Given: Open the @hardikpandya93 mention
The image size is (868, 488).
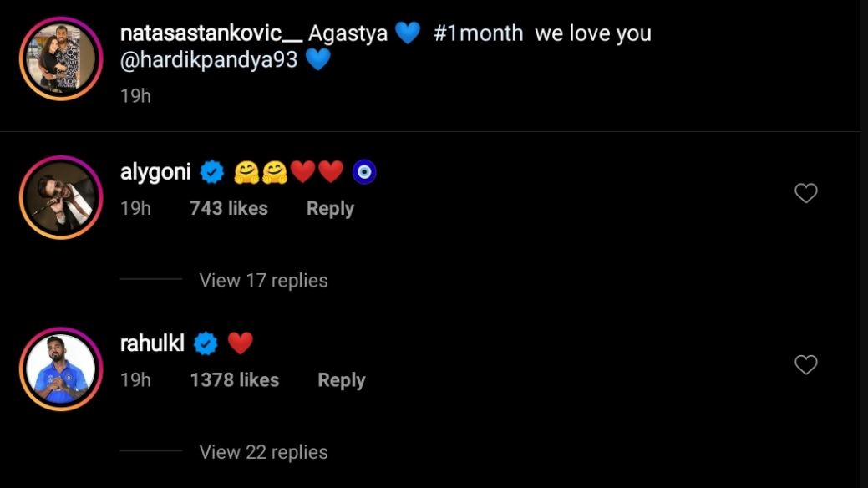Looking at the screenshot, I should point(209,61).
